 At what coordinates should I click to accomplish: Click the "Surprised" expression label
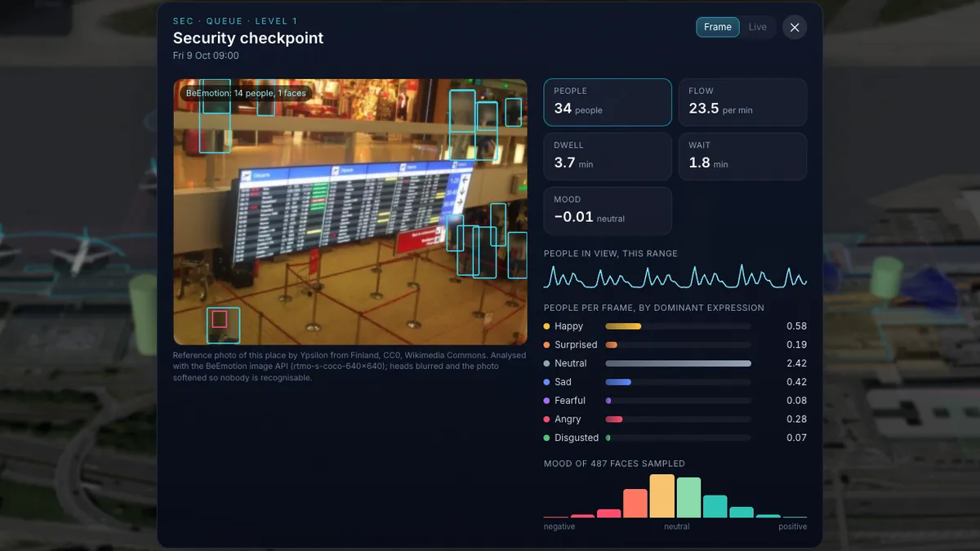tap(576, 345)
